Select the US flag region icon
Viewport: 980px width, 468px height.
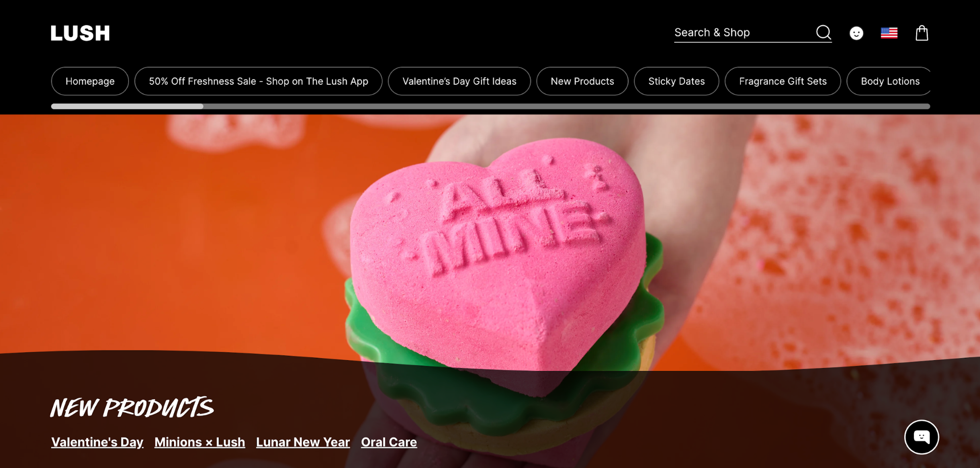point(889,33)
